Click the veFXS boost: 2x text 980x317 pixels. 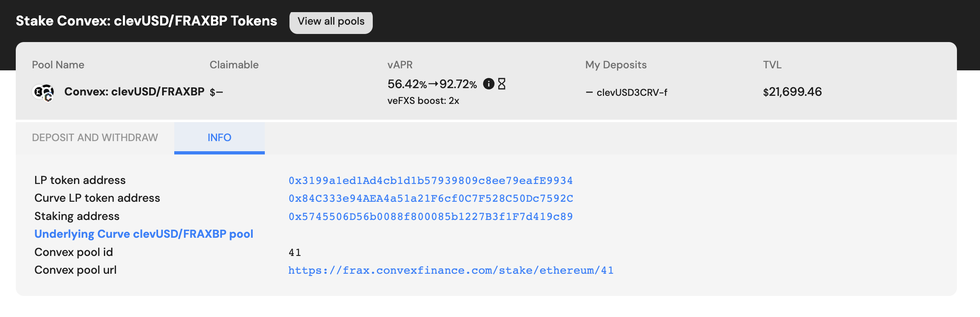coord(423,101)
